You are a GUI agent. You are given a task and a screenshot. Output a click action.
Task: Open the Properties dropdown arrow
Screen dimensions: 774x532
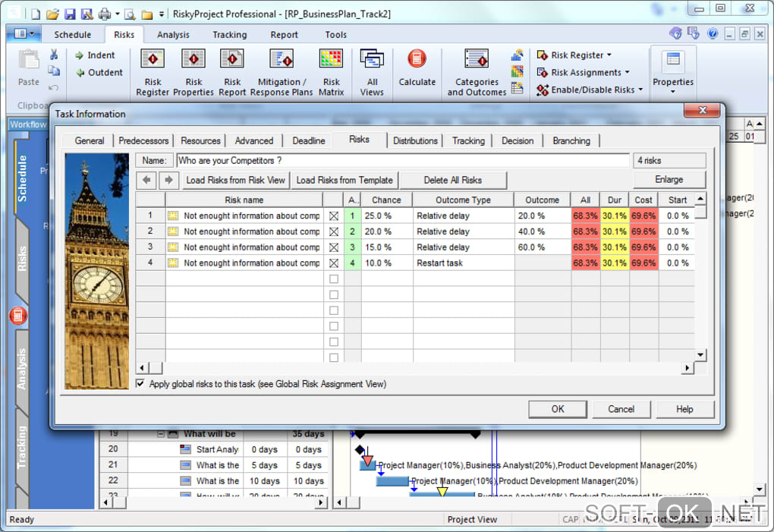pos(673,92)
